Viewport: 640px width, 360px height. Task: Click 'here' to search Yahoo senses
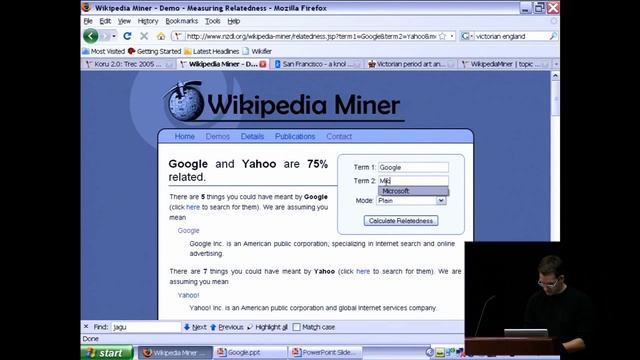click(x=363, y=271)
